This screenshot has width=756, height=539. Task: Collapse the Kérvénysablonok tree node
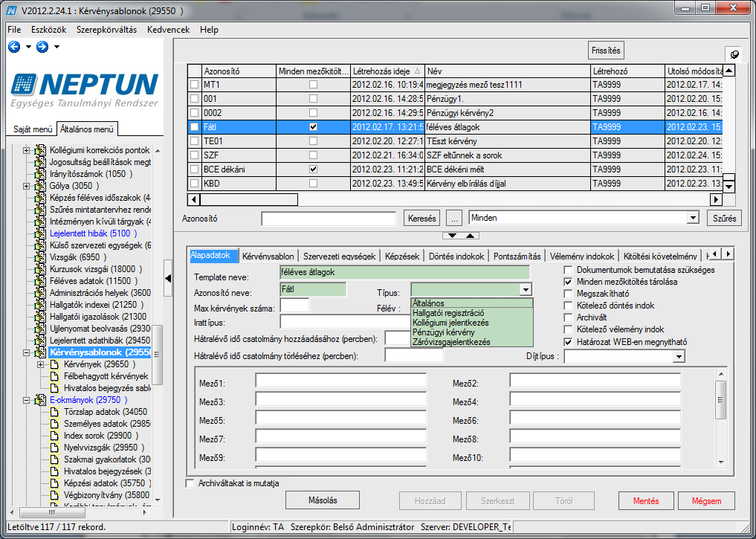point(27,352)
